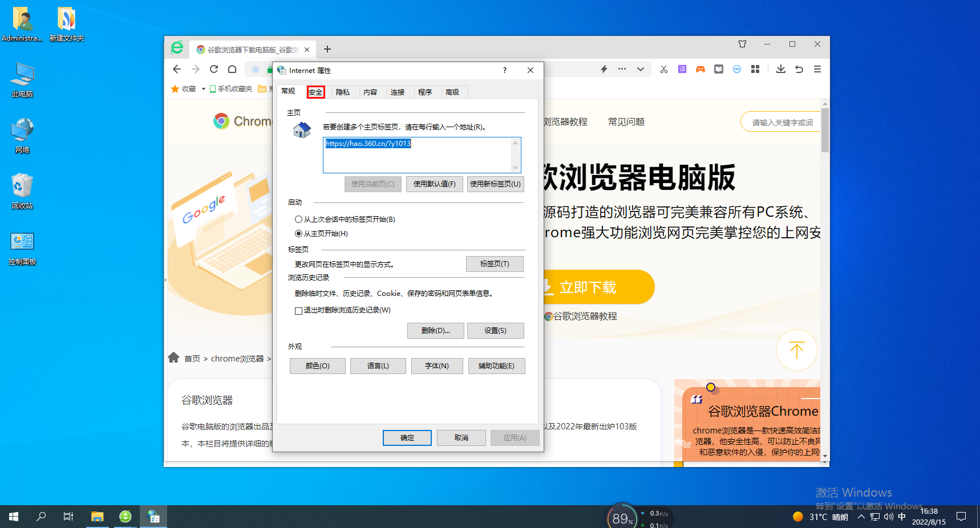Screen dimensions: 980x528
Task: Click 删除(D)... browsing history button
Action: pos(436,331)
